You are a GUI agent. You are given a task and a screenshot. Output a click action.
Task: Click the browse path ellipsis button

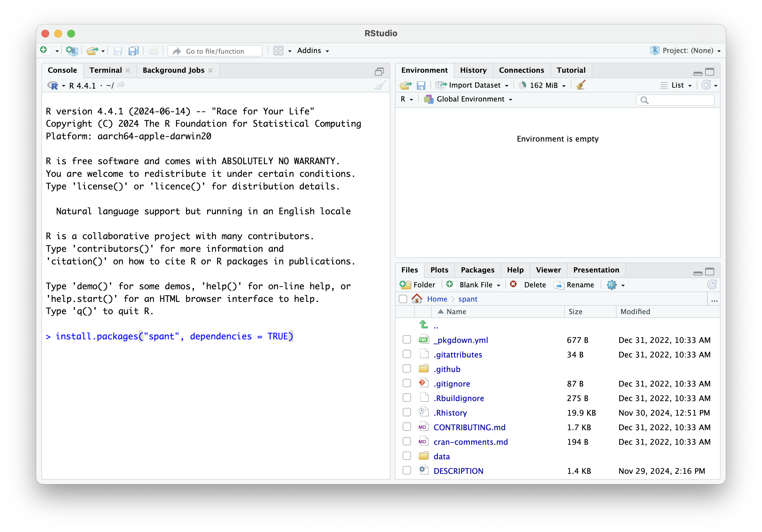(x=714, y=300)
